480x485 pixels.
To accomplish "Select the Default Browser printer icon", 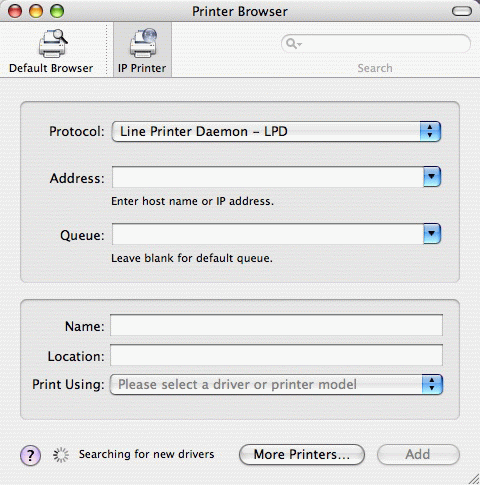I will [53, 43].
